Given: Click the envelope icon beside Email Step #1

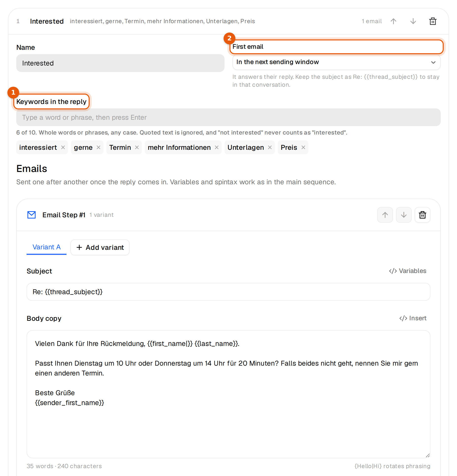Looking at the screenshot, I should pos(32,215).
